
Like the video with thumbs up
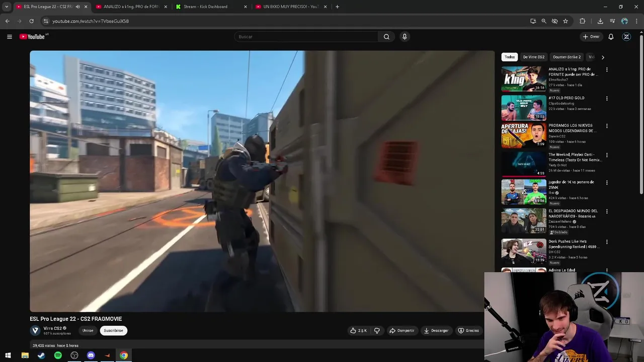pos(358,330)
